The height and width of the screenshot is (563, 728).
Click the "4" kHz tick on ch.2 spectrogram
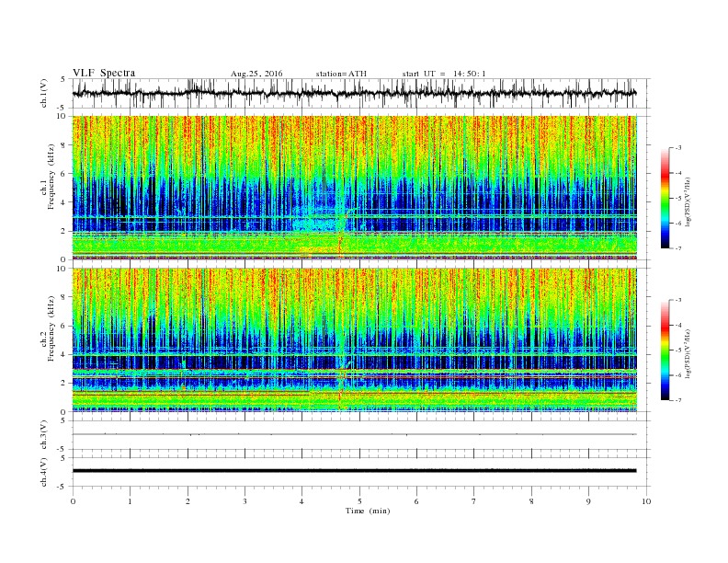(x=64, y=355)
